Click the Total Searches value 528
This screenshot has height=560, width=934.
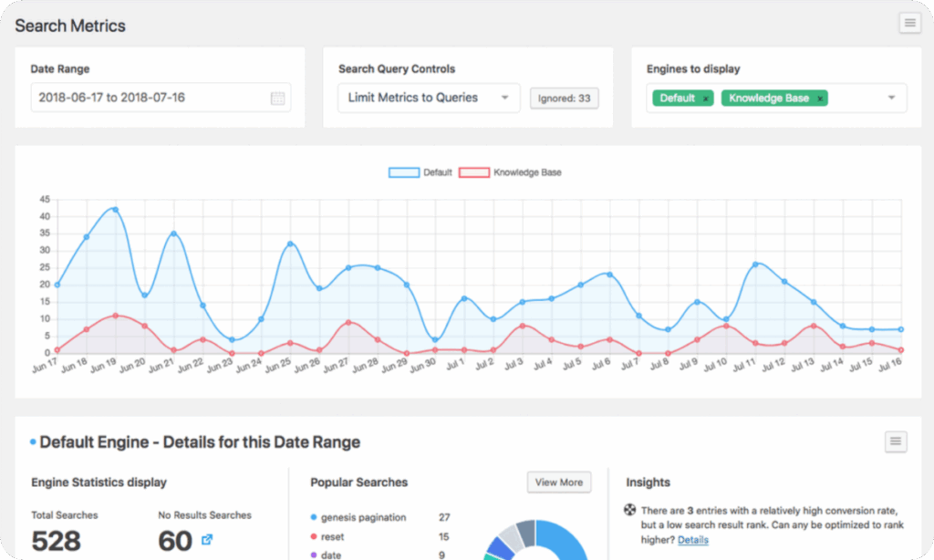56,541
